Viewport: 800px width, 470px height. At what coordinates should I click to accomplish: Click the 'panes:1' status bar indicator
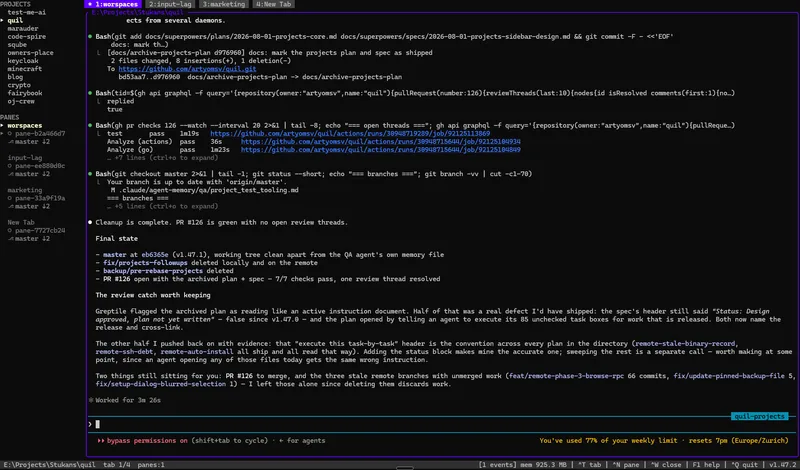click(x=151, y=465)
